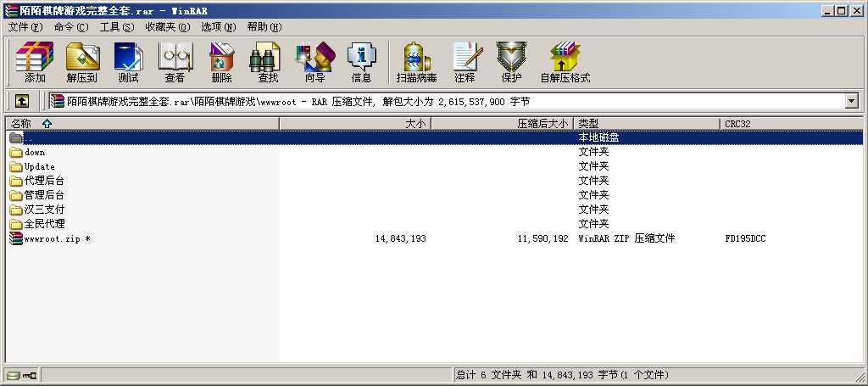Launch the 向导 (Wizard) tool
868x386 pixels.
click(x=315, y=62)
